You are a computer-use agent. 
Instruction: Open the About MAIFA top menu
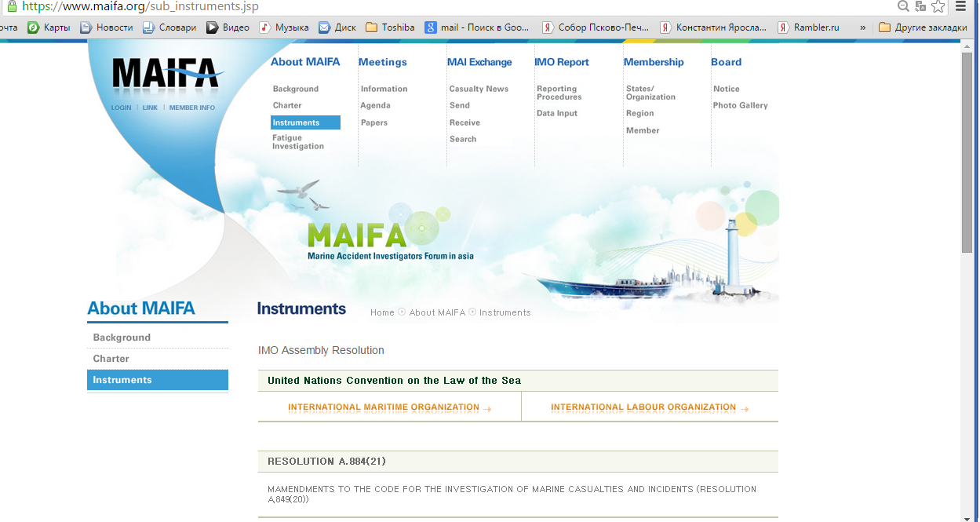(x=305, y=62)
